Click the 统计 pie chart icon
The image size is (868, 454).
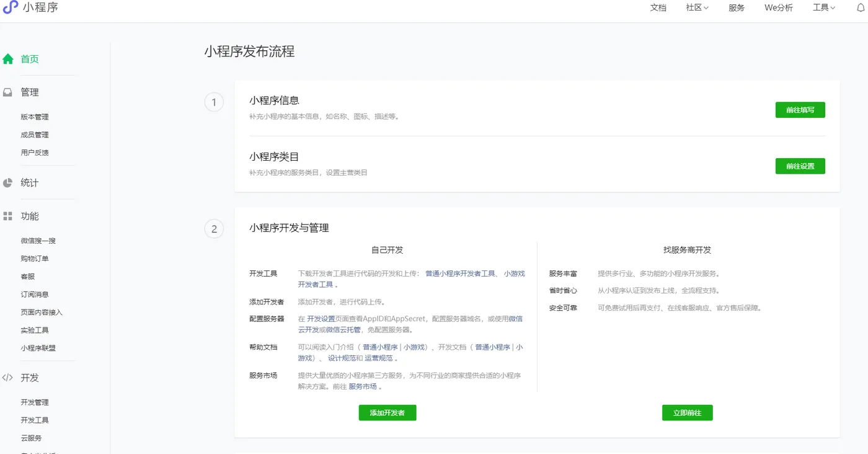[8, 183]
